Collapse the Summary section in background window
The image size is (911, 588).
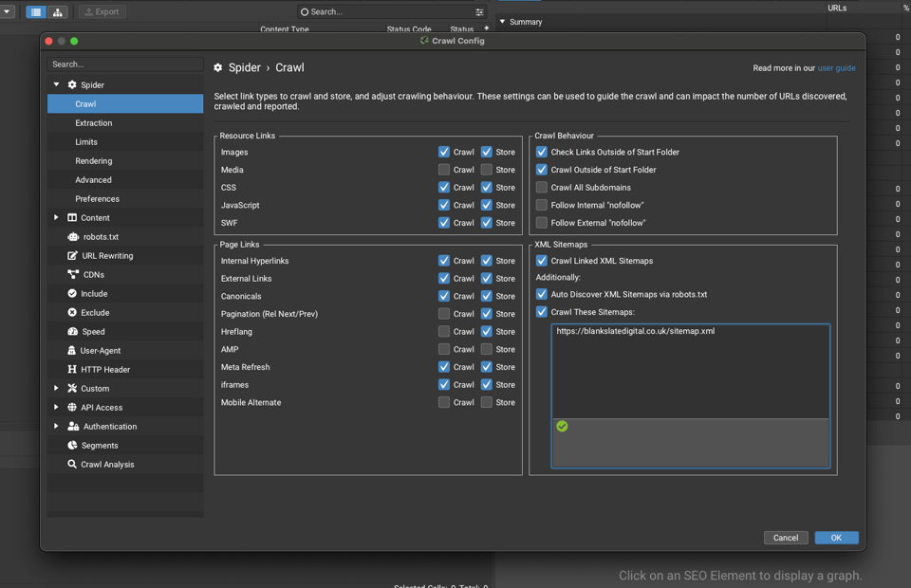point(503,22)
